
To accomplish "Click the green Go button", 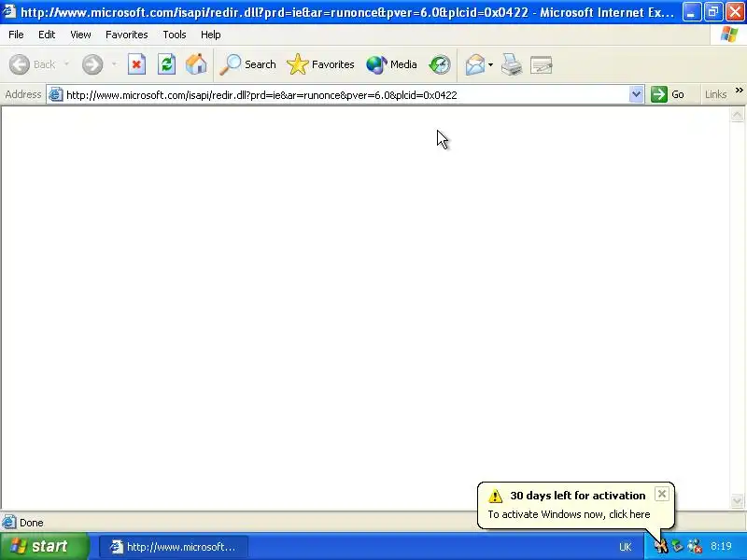I will tap(668, 94).
